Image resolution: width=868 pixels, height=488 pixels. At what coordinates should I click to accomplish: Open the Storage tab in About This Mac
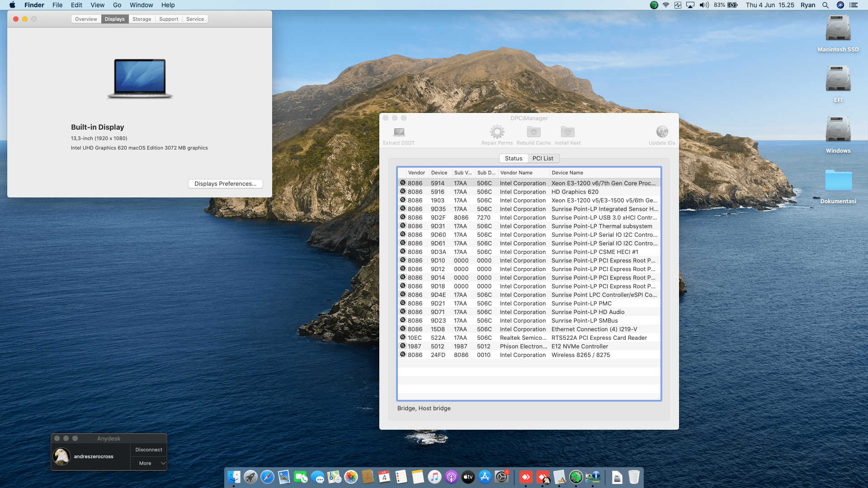[142, 19]
